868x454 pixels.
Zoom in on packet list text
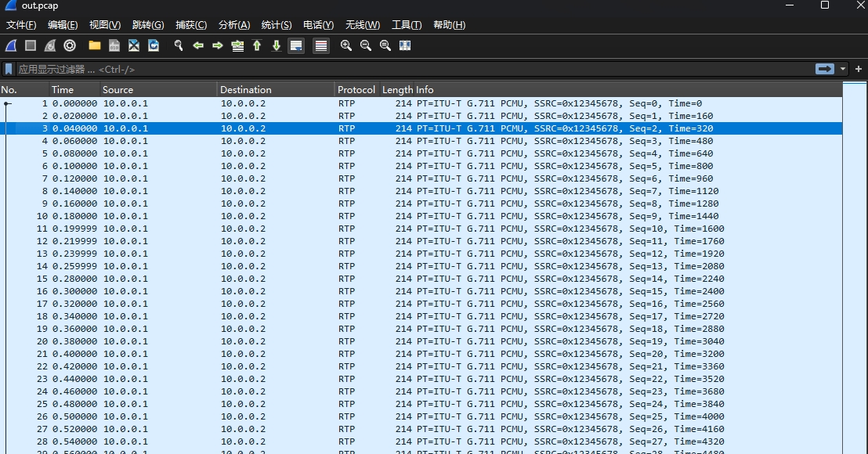coord(346,46)
